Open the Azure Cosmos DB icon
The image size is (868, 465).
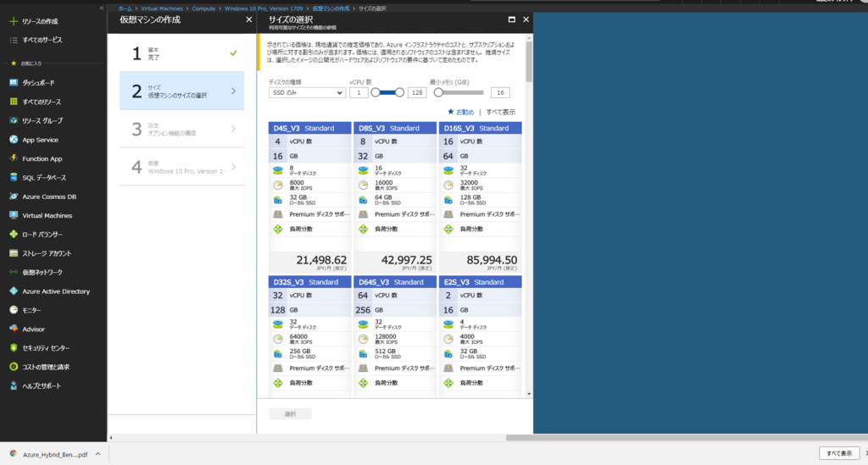[x=14, y=197]
